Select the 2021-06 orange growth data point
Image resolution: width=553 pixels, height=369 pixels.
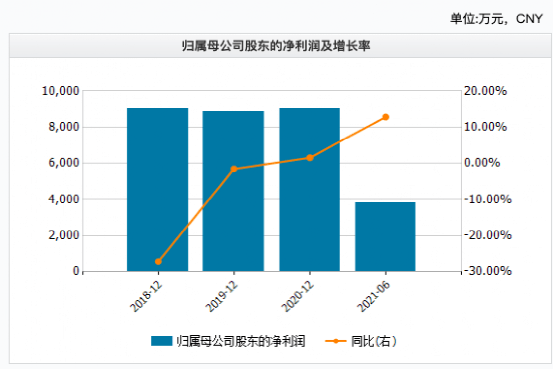385,117
